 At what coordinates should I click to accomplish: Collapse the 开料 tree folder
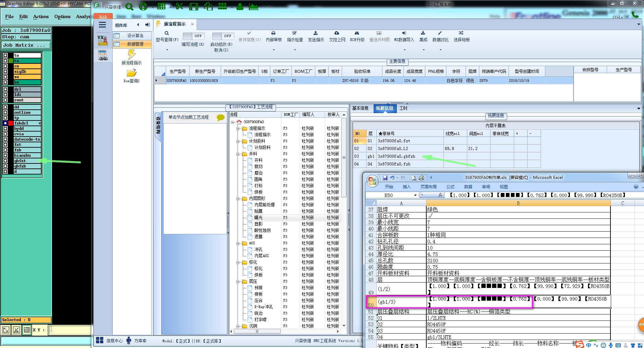click(238, 154)
